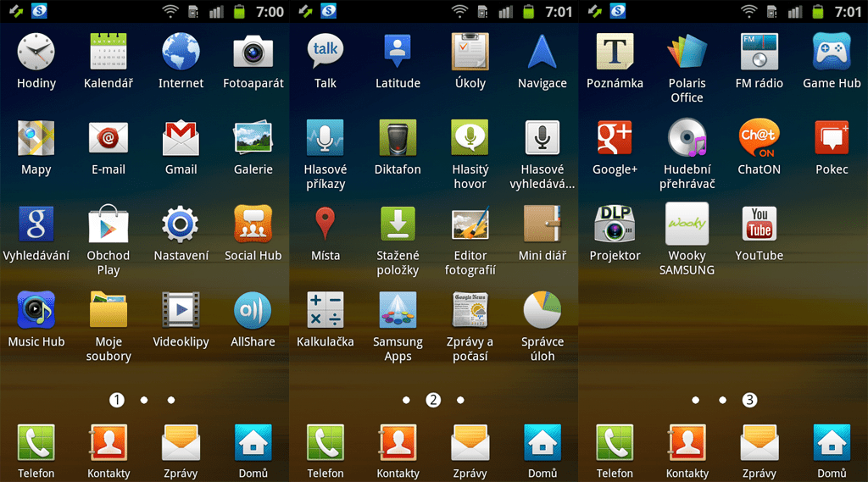Select page 1 indicator in first screen
868x482 pixels.
point(117,400)
